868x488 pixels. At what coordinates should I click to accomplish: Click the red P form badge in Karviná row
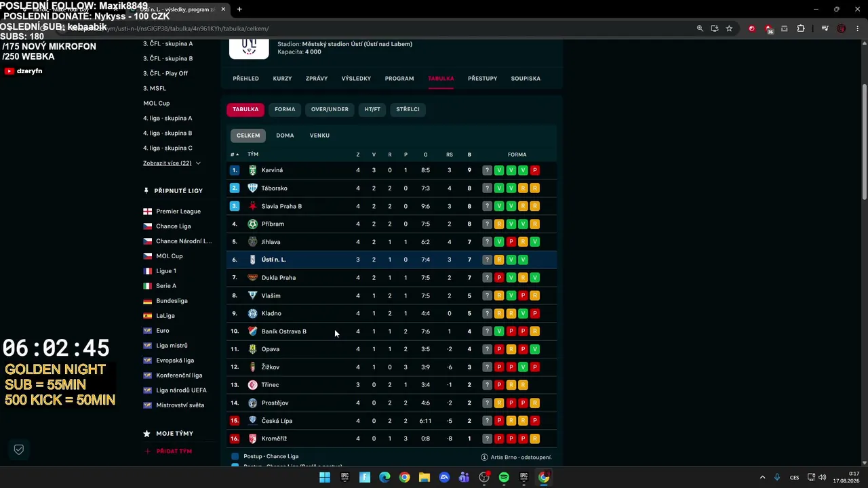[x=534, y=170]
